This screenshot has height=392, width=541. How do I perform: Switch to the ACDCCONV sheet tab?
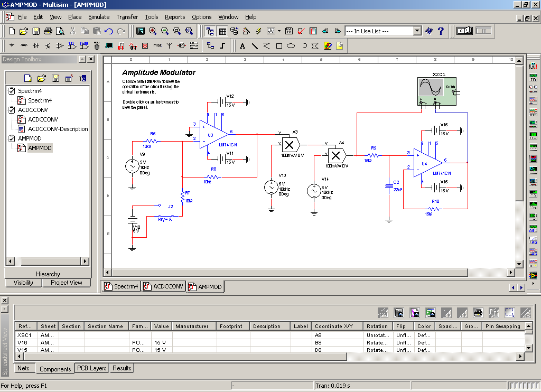(164, 286)
